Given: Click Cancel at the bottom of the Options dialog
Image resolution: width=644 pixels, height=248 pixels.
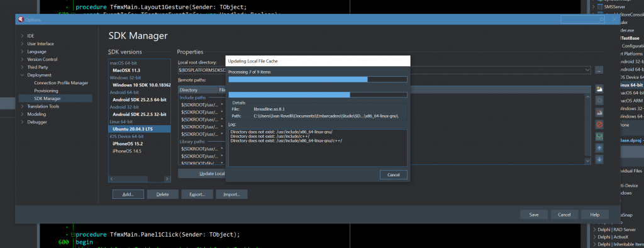Looking at the screenshot, I should tap(564, 215).
